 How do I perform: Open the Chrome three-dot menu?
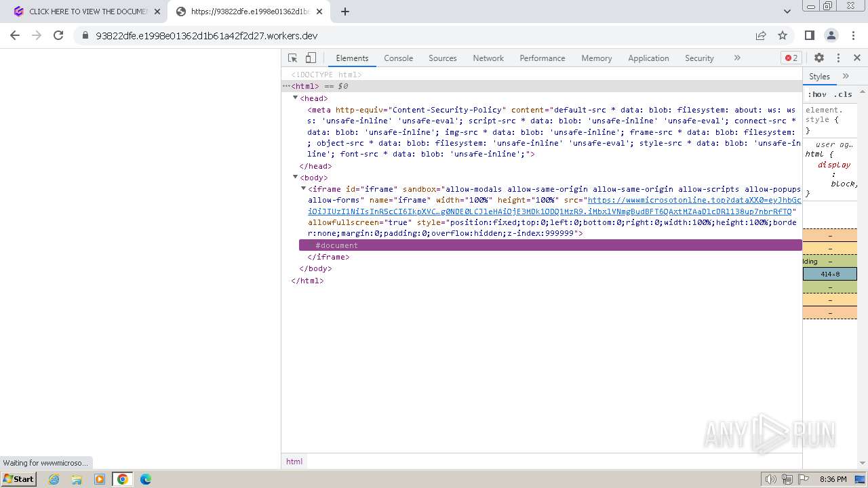tap(854, 35)
